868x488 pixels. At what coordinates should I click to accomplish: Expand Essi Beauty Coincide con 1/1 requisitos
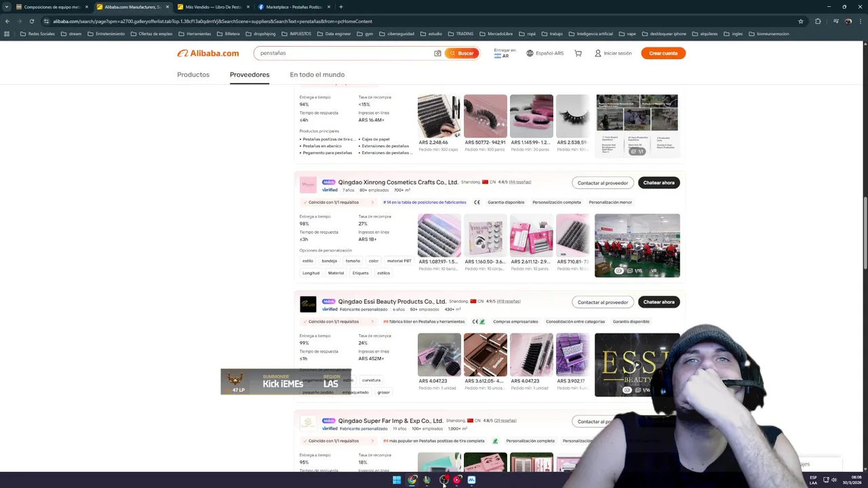click(338, 321)
